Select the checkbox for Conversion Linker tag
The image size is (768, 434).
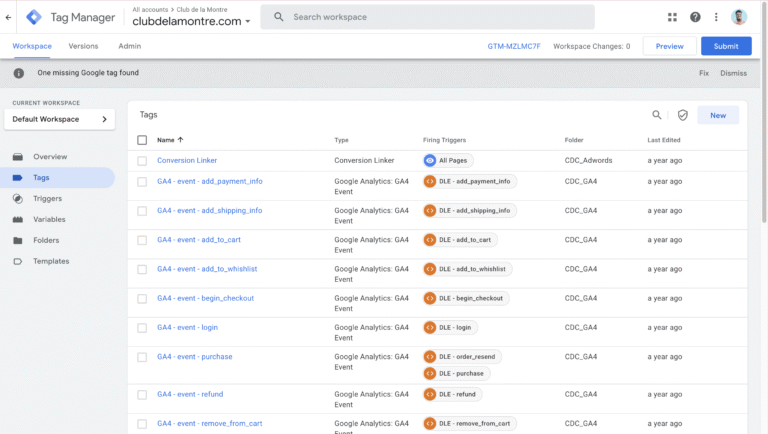pos(142,160)
